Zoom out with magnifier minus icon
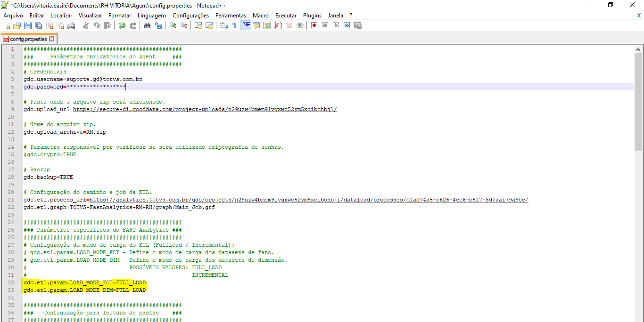 click(184, 25)
